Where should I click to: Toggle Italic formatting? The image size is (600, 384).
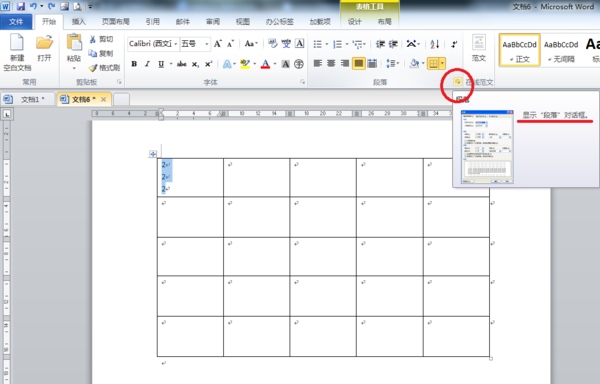(x=147, y=64)
